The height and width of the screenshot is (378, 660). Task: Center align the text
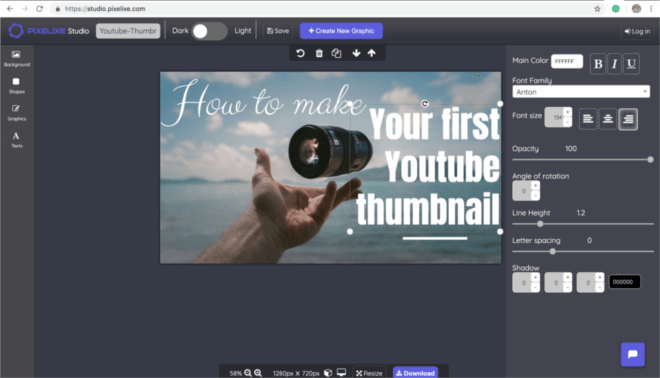coord(608,119)
